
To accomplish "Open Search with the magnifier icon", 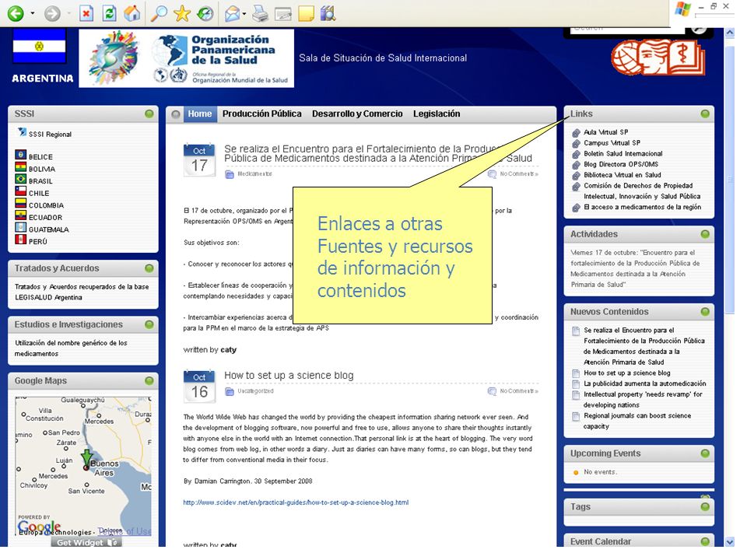I will click(159, 13).
